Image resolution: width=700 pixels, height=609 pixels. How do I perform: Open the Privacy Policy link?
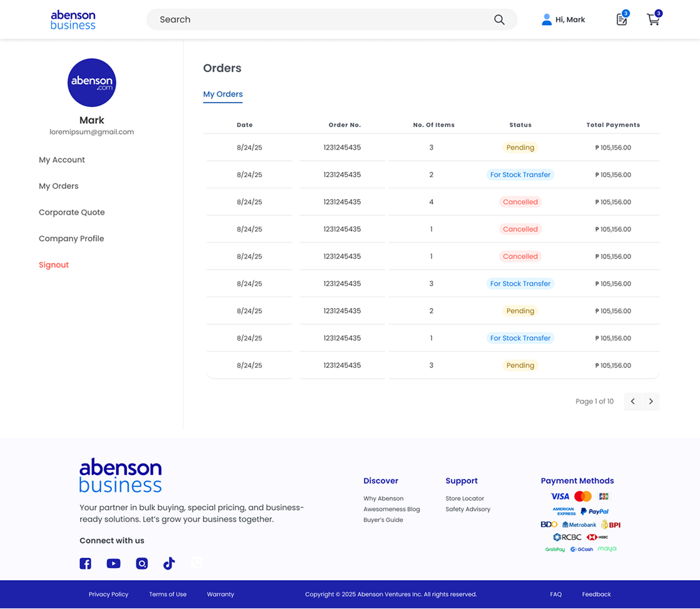pyautogui.click(x=108, y=594)
